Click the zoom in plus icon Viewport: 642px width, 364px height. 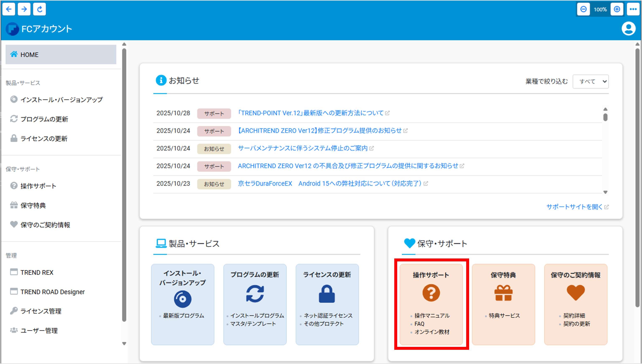[617, 9]
